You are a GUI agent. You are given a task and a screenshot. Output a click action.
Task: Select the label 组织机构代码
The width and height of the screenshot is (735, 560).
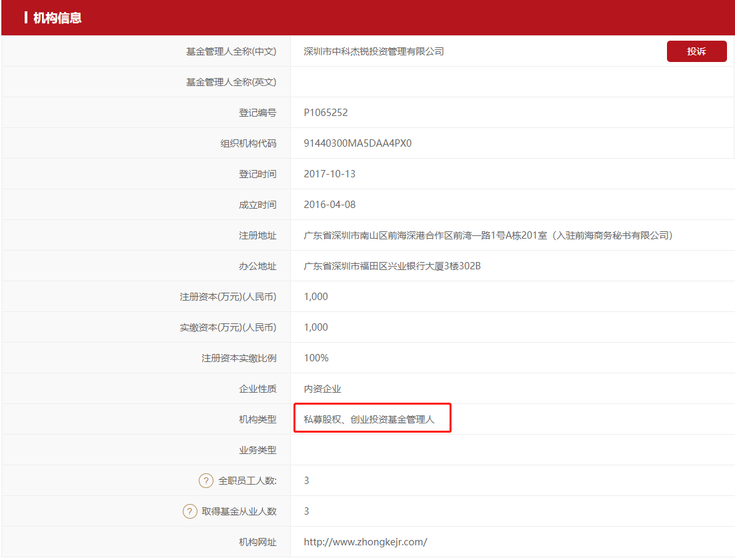coord(248,143)
